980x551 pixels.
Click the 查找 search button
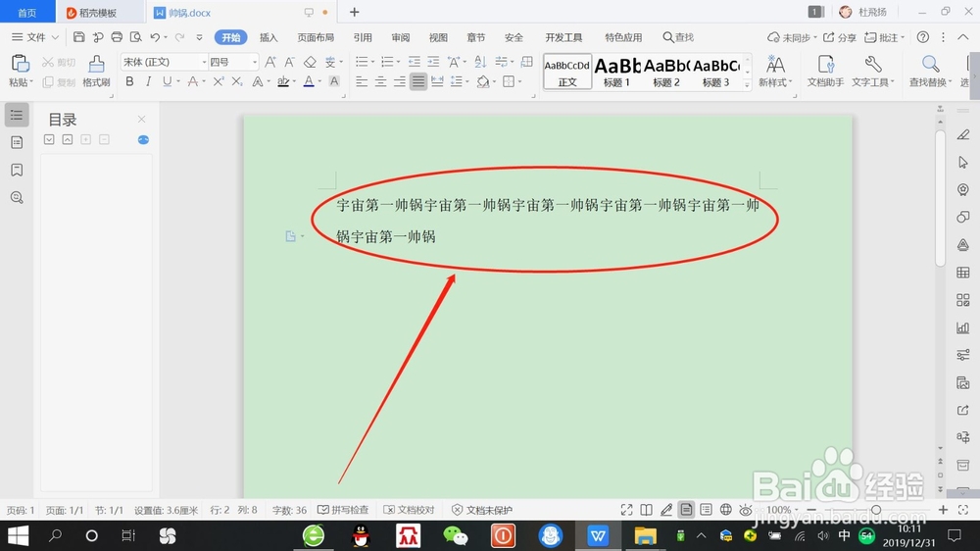click(x=678, y=37)
